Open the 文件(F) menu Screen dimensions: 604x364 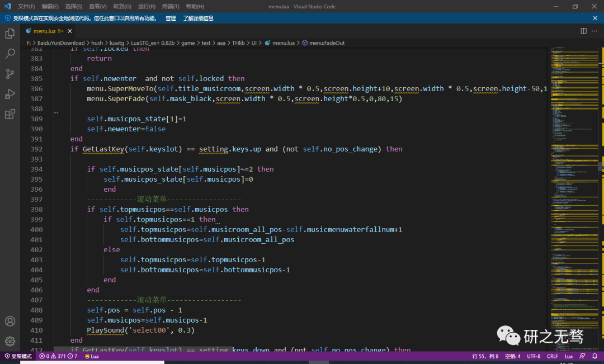pyautogui.click(x=26, y=7)
